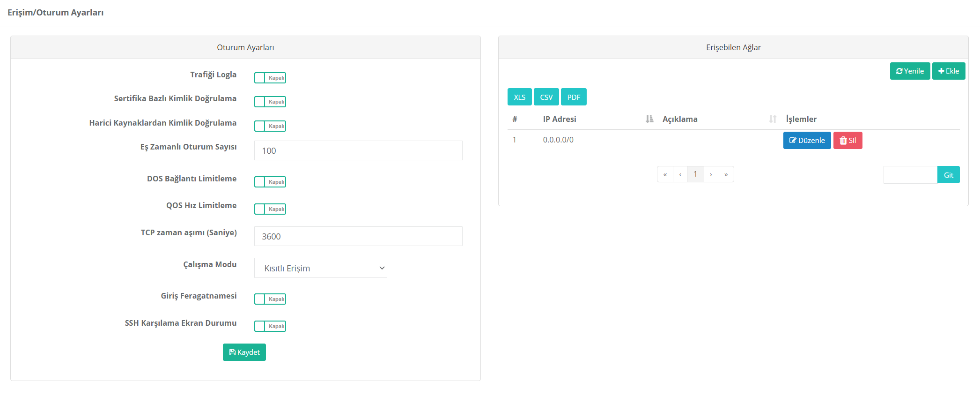Enable Sertifika Bazlı Kimlik Doğrulama
980x404 pixels.
tap(270, 102)
